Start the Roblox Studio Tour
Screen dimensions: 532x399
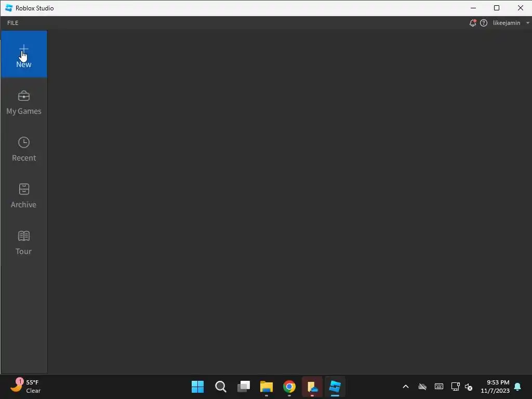tap(24, 243)
